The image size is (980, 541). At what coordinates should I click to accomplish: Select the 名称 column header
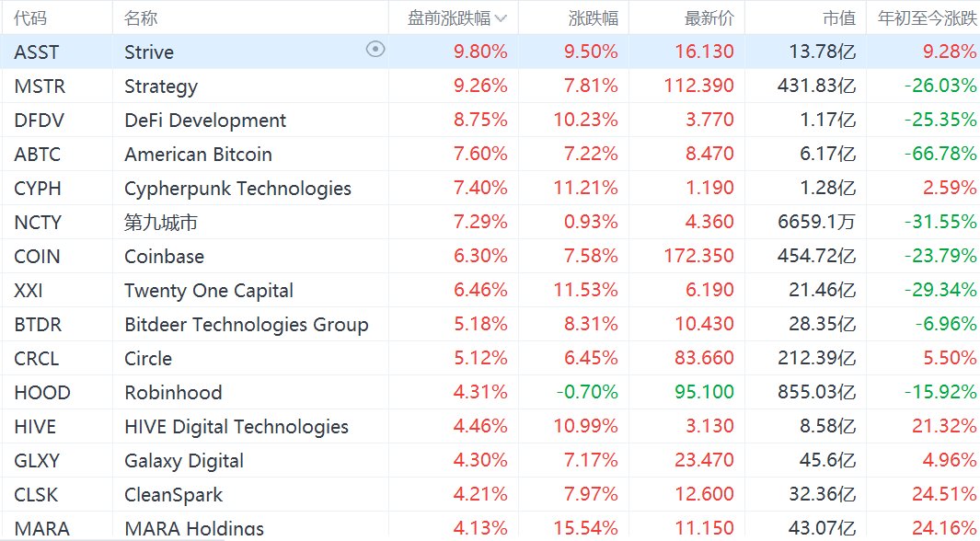point(141,18)
